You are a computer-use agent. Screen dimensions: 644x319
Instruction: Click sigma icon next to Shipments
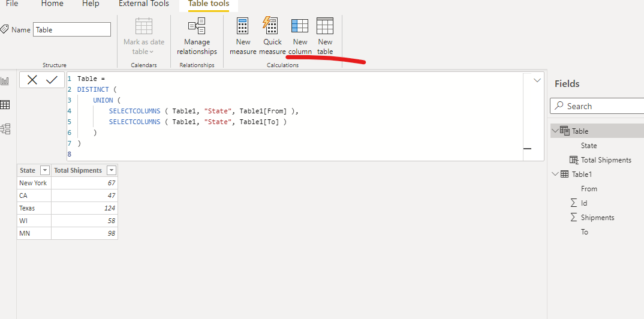(x=574, y=217)
